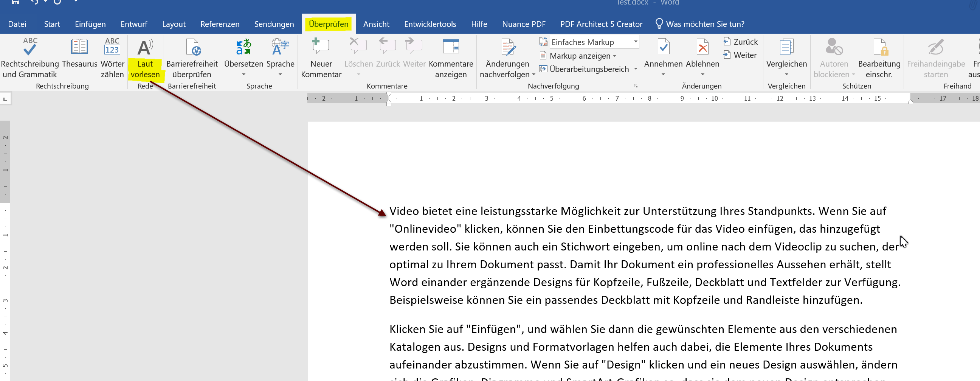Click Löschen comment icon
The height and width of the screenshot is (381, 980).
click(x=358, y=47)
